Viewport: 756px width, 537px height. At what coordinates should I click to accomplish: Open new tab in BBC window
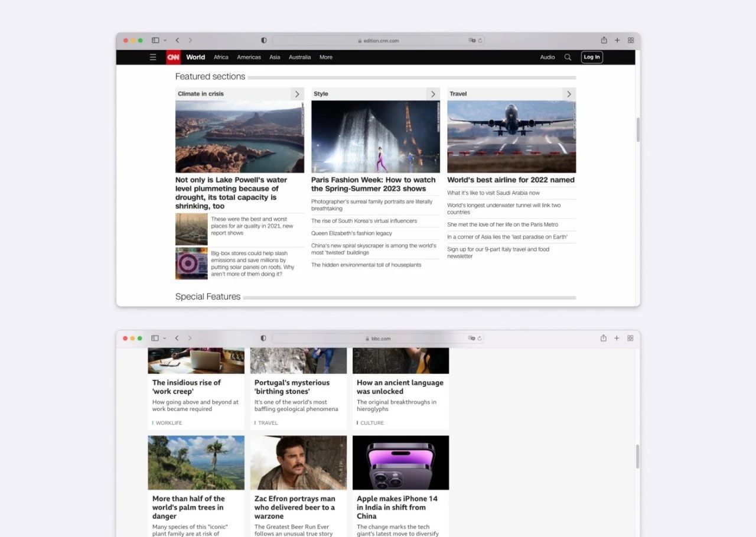tap(617, 338)
